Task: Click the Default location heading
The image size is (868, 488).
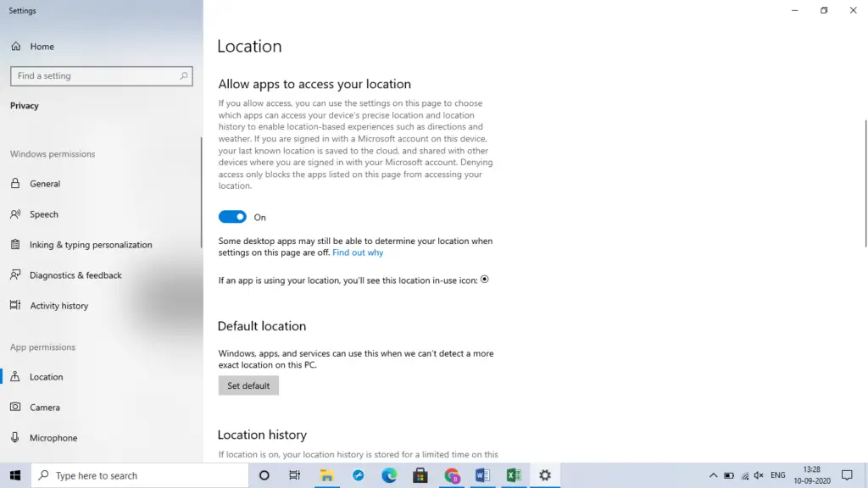Action: pos(262,326)
